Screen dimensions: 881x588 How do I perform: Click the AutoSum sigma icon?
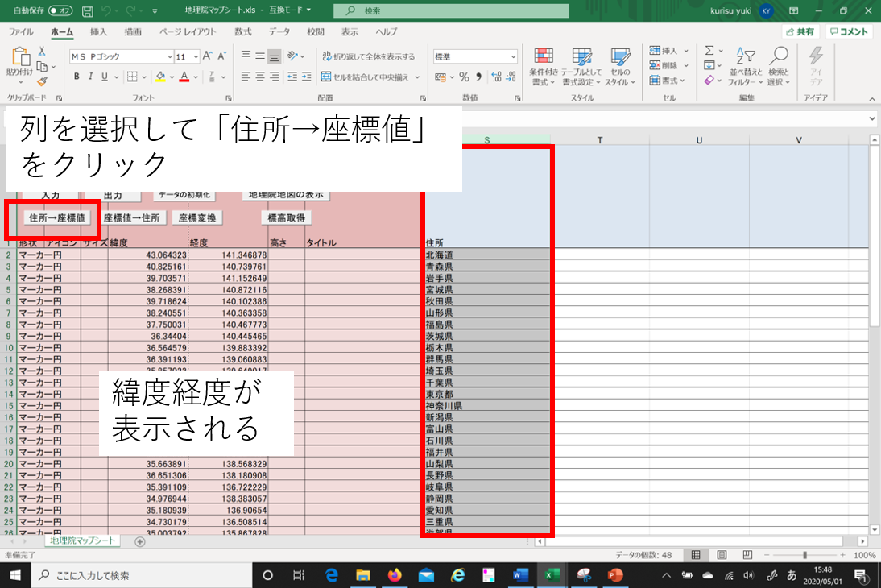click(709, 51)
